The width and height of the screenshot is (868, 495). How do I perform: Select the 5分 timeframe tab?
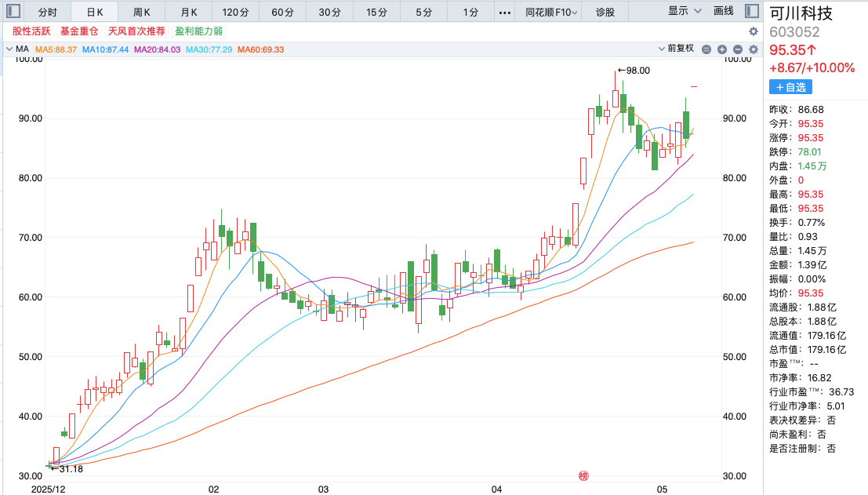[423, 13]
